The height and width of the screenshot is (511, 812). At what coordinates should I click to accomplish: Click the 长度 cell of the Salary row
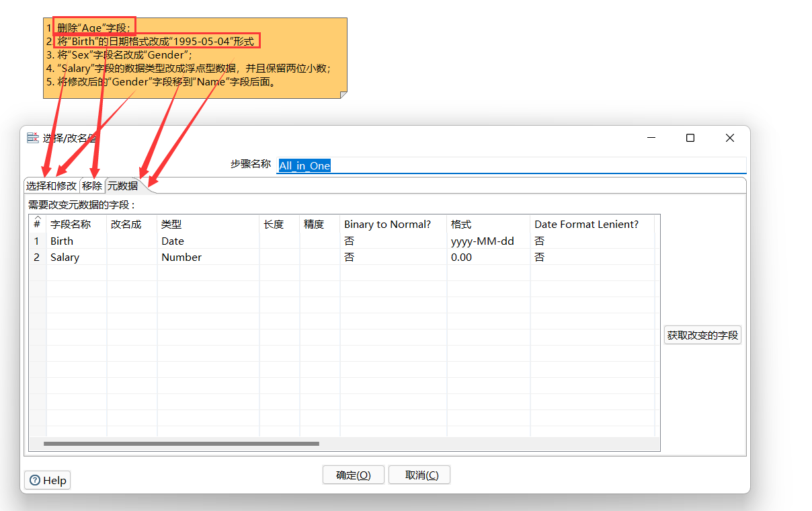click(x=280, y=257)
